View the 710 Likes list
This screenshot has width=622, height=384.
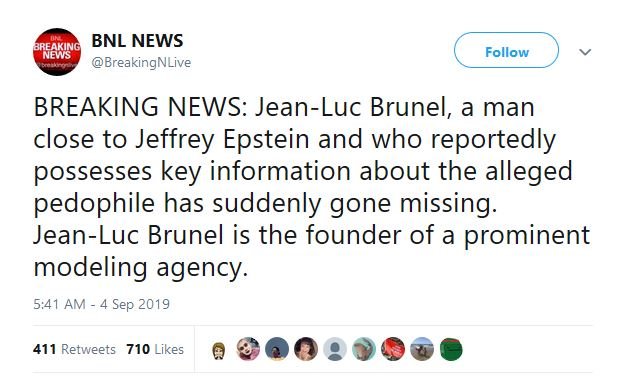click(x=155, y=349)
